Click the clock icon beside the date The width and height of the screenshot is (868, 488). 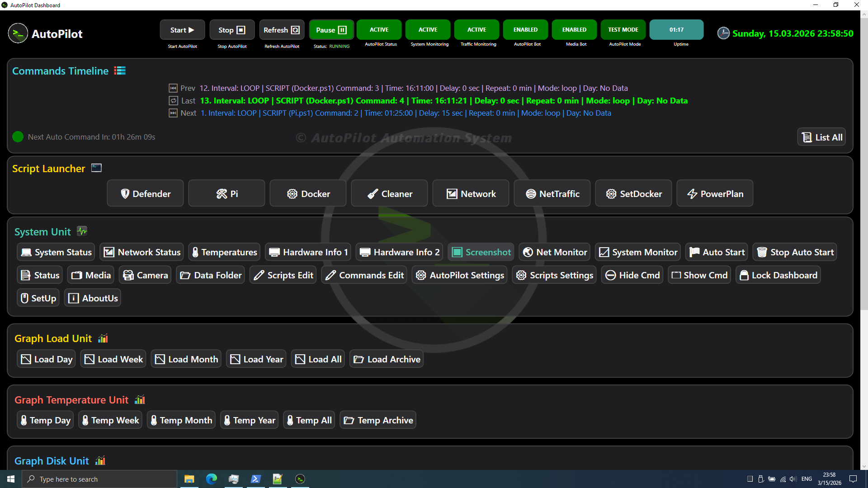723,33
